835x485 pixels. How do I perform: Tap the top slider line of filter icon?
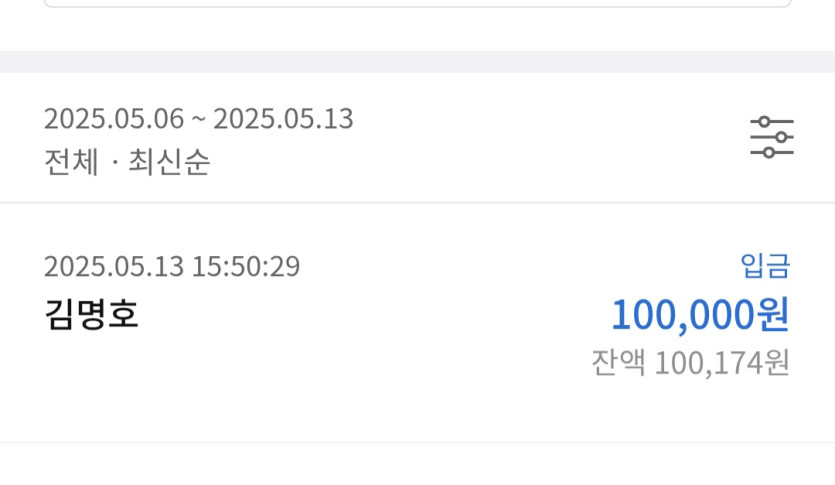[772, 122]
